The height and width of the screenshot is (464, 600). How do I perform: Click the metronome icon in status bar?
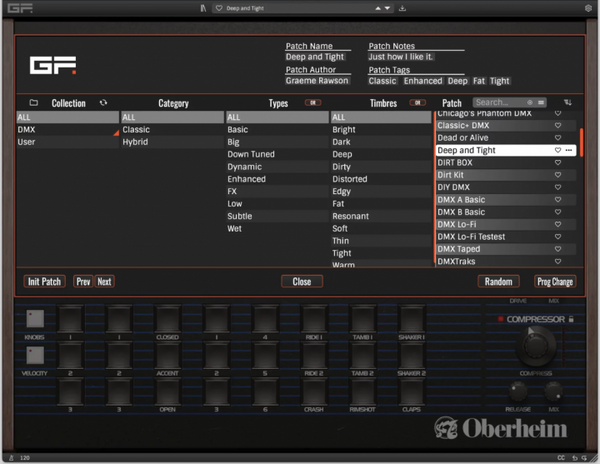11,457
